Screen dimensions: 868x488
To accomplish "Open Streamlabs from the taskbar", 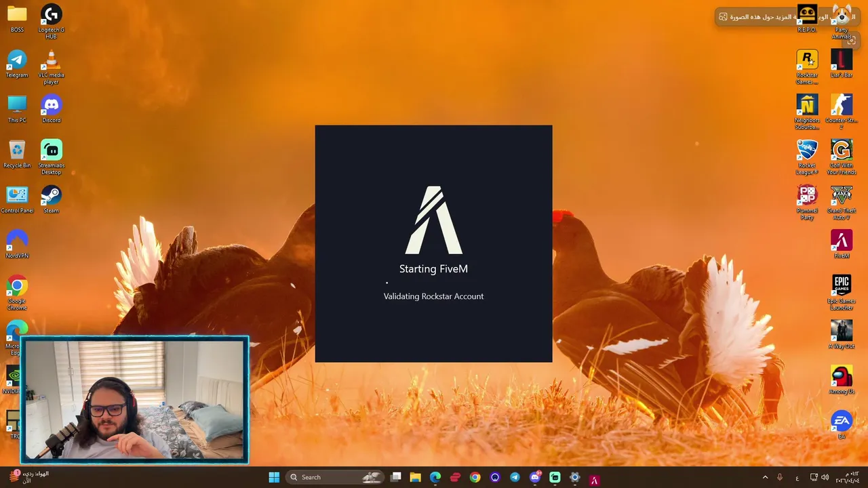I will click(x=555, y=477).
